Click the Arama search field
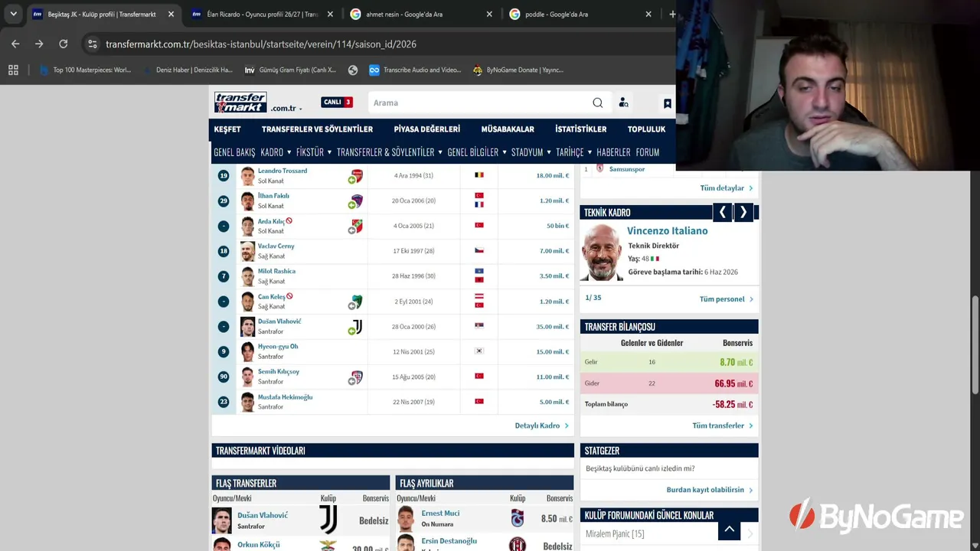Viewport: 980px width, 551px height. point(481,103)
